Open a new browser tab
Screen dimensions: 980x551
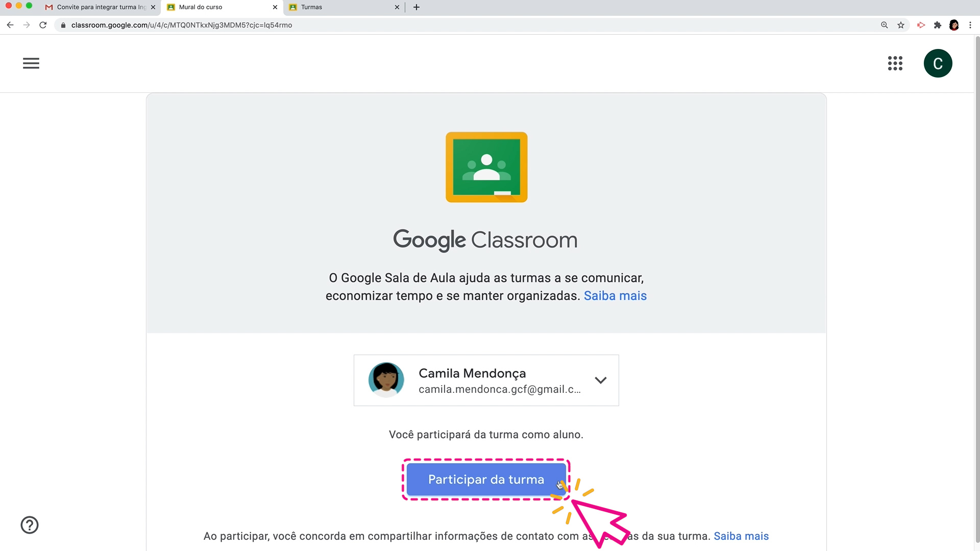tap(416, 7)
